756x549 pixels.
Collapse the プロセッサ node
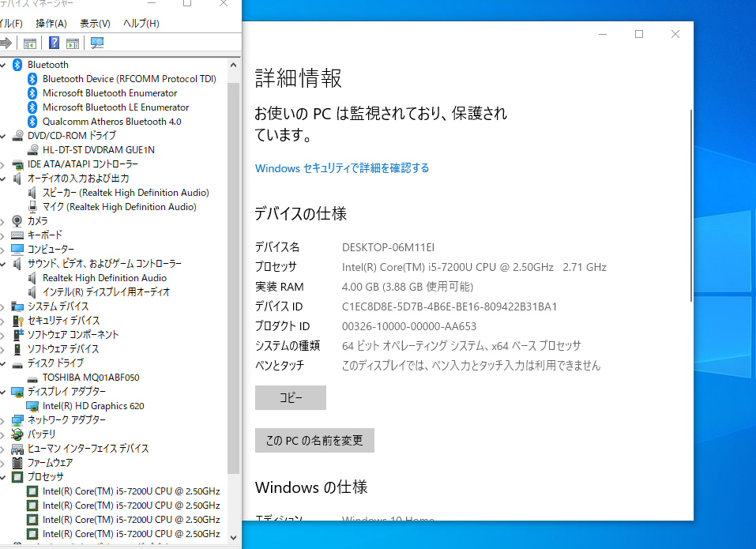[2, 477]
